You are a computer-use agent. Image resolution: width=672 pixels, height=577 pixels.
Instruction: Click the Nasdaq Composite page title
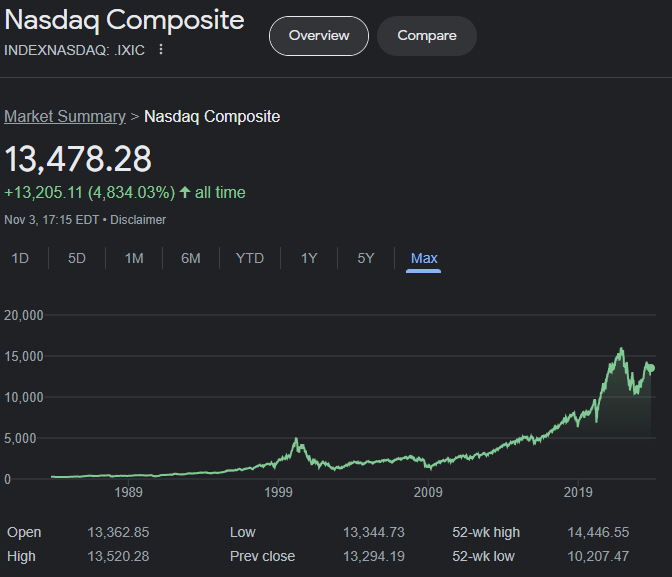(x=124, y=21)
